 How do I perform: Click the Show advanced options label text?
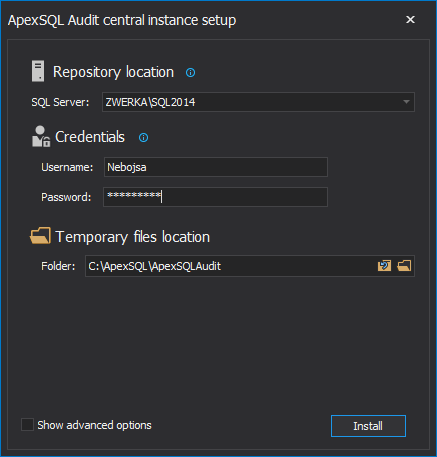[x=94, y=425]
